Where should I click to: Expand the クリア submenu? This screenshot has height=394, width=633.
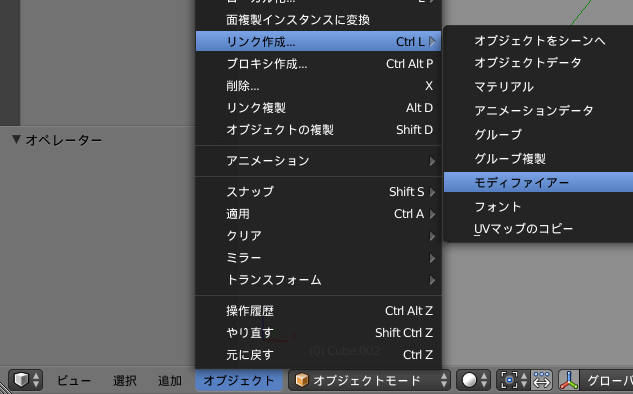pos(319,236)
